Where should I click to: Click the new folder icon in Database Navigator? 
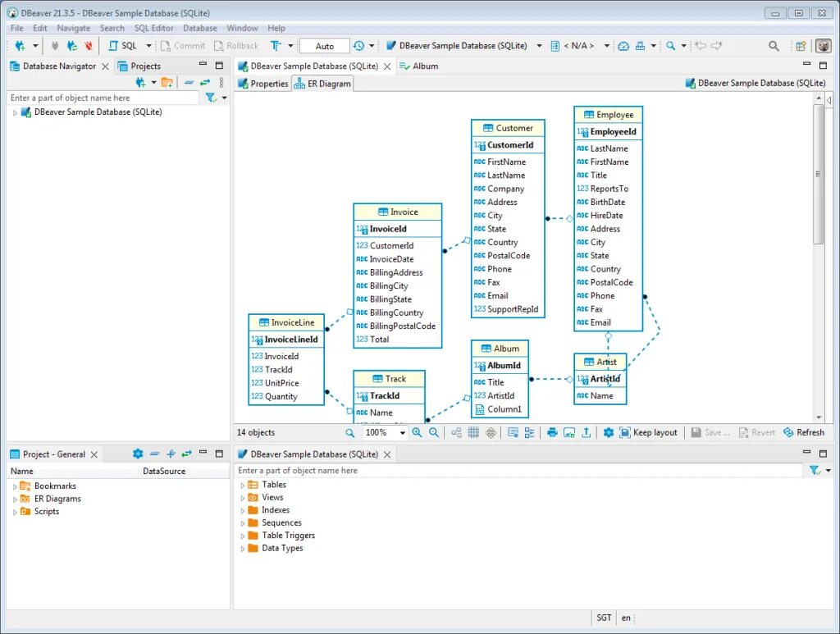[167, 83]
